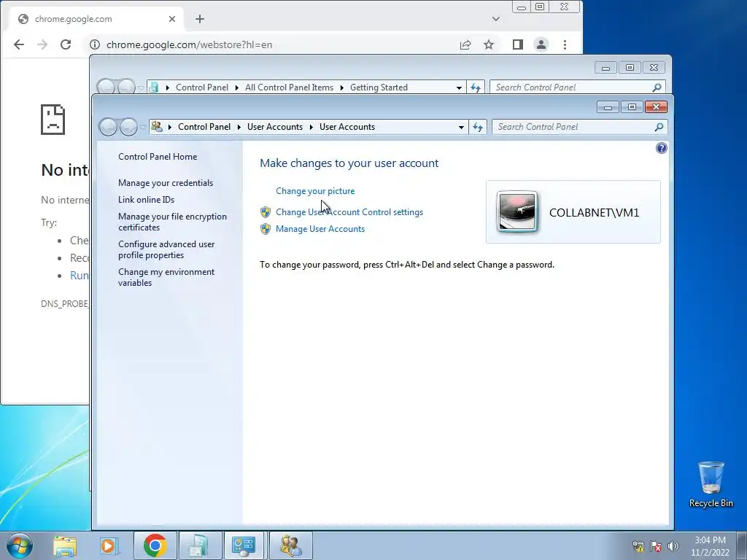Open Manage User Accounts link
The height and width of the screenshot is (560, 747).
click(320, 229)
